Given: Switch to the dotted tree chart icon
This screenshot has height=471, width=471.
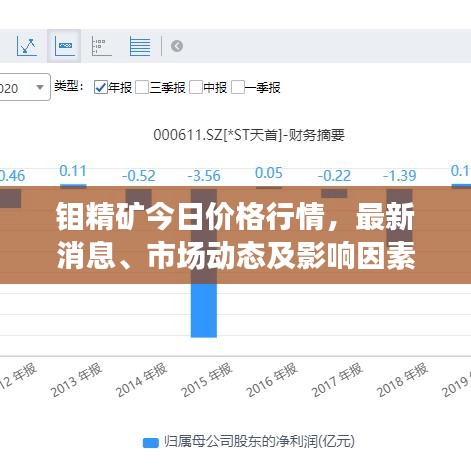Looking at the screenshot, I should click(101, 46).
